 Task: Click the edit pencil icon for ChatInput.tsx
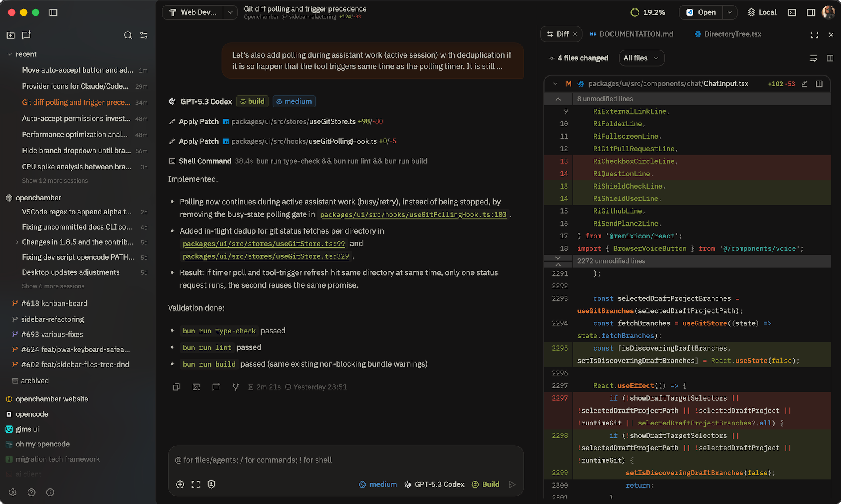[805, 84]
